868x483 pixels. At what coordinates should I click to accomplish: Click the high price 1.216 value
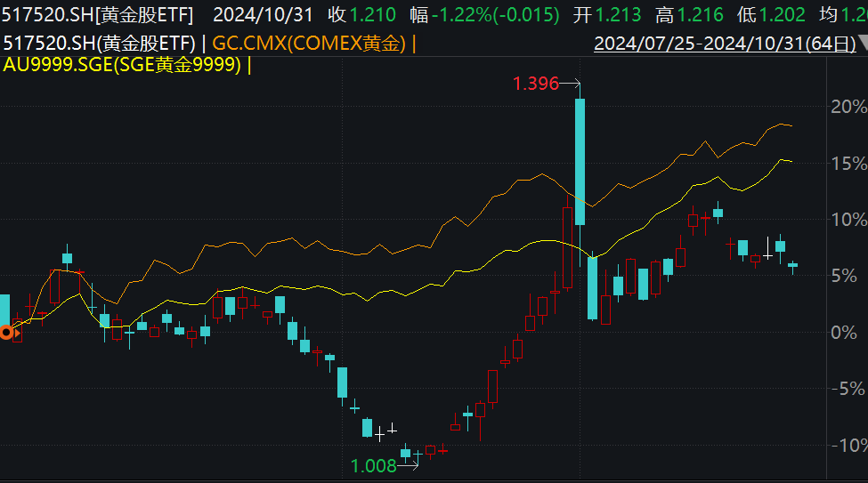pyautogui.click(x=701, y=15)
